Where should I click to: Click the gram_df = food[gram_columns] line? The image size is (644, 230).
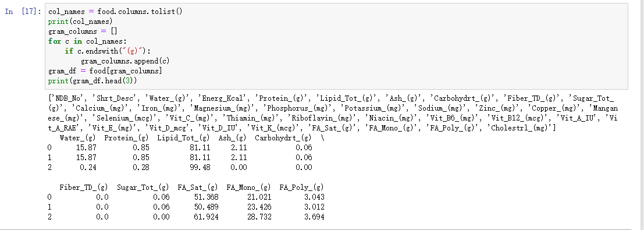[x=105, y=71]
